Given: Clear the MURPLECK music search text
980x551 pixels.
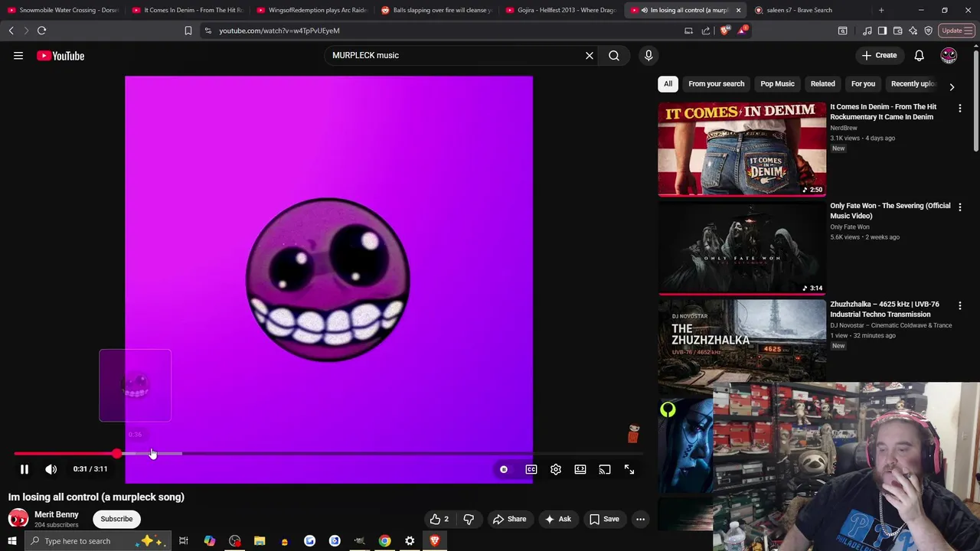Looking at the screenshot, I should [590, 55].
